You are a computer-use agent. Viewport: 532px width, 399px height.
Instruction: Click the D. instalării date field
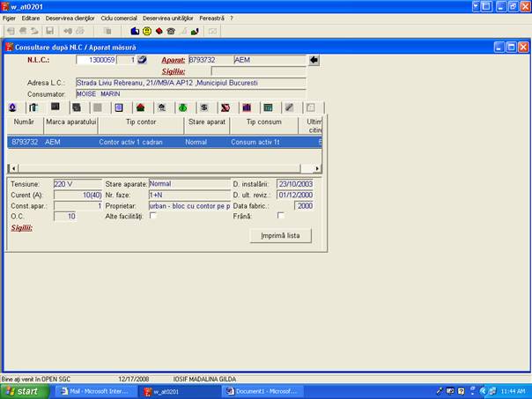pyautogui.click(x=295, y=184)
